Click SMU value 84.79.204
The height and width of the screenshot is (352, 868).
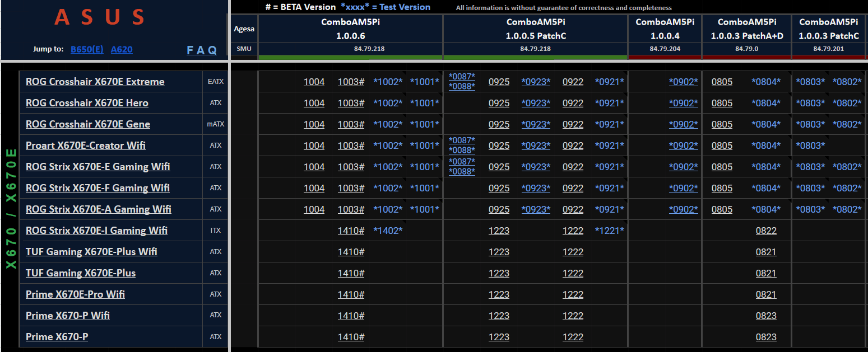pyautogui.click(x=665, y=49)
